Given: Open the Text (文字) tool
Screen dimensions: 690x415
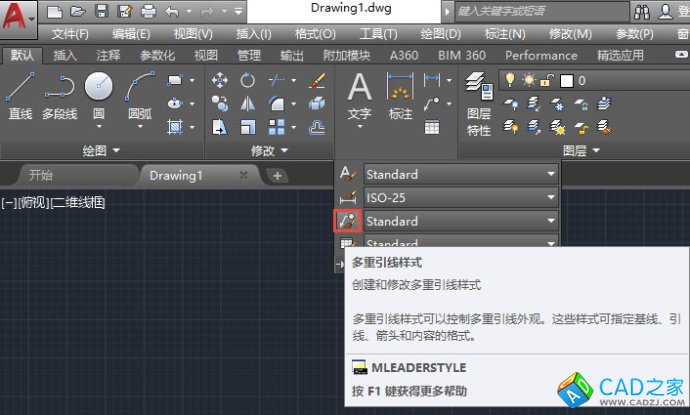Looking at the screenshot, I should pos(359,96).
